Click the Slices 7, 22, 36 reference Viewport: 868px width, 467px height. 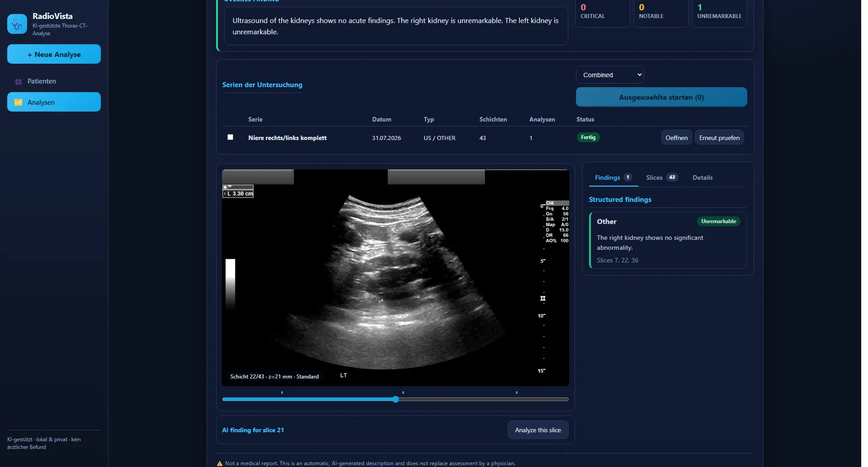(x=617, y=260)
